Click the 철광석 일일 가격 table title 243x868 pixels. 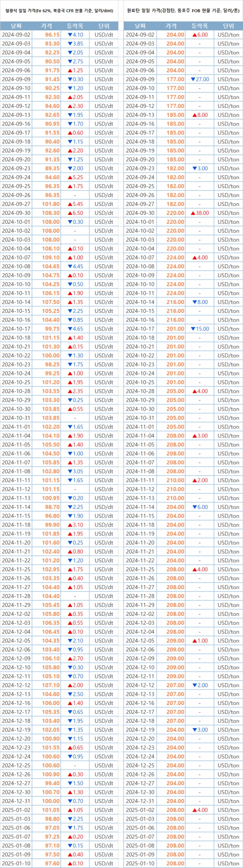tap(59, 11)
